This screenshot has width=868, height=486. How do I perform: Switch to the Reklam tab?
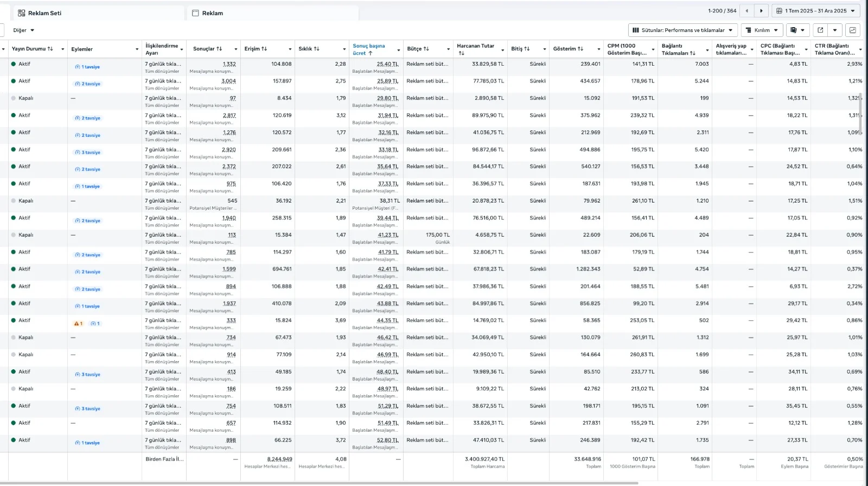pyautogui.click(x=212, y=13)
